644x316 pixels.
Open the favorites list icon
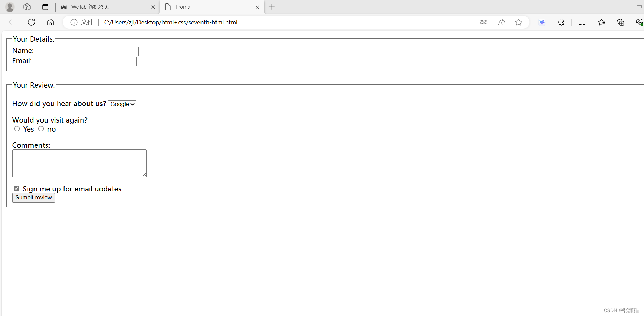pyautogui.click(x=601, y=22)
